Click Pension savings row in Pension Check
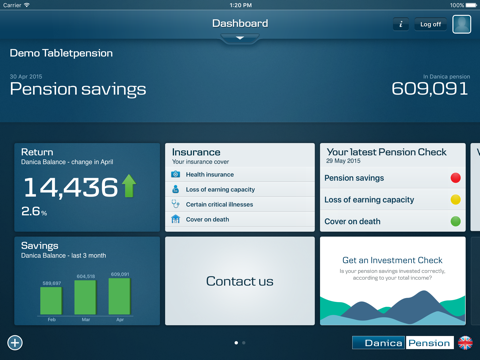The width and height of the screenshot is (480, 360). coord(393,178)
